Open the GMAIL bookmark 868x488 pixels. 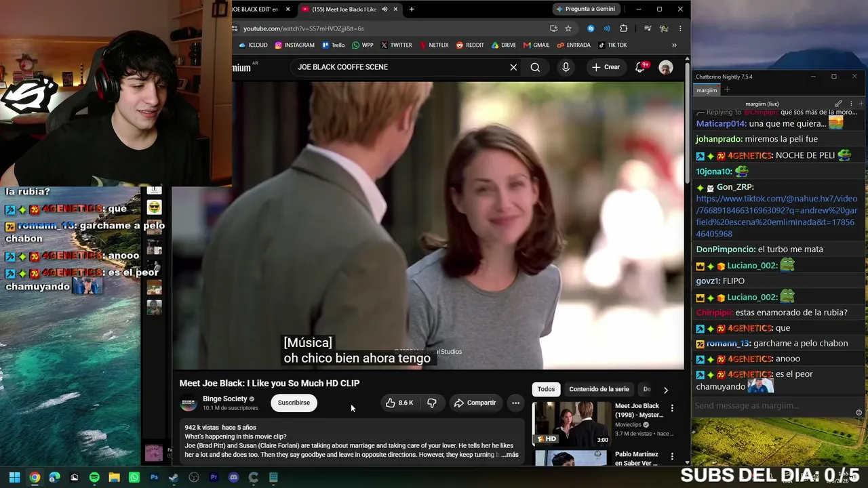[x=536, y=45]
